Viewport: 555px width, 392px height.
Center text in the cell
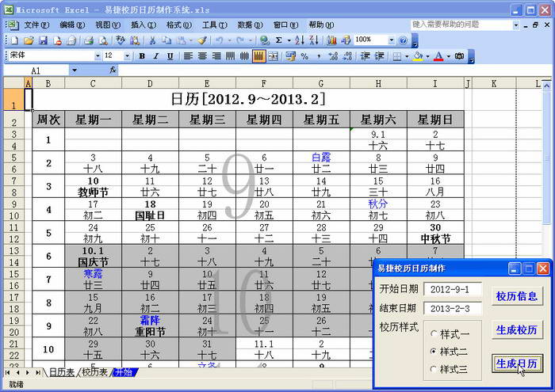(x=202, y=56)
